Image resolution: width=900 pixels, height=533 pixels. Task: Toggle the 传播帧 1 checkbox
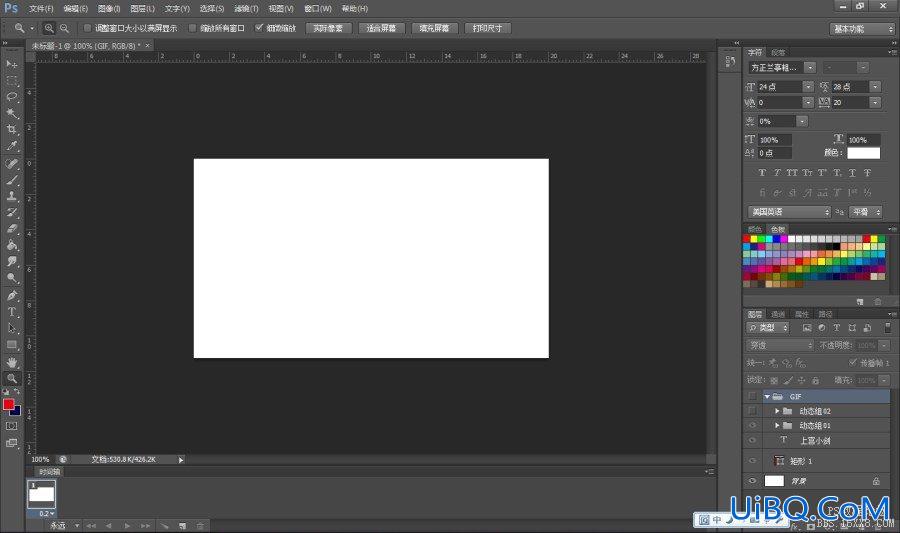pyautogui.click(x=853, y=363)
